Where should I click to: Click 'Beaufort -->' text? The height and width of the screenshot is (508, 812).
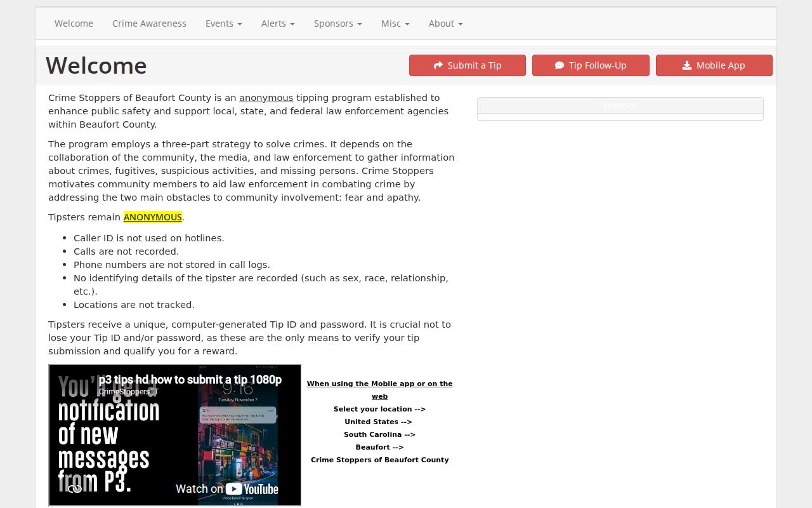379,447
